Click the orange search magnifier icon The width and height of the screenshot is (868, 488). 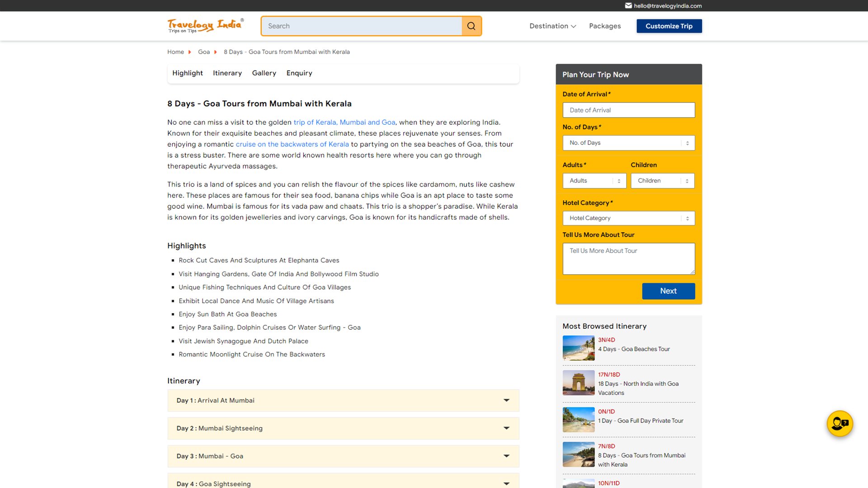coord(471,26)
